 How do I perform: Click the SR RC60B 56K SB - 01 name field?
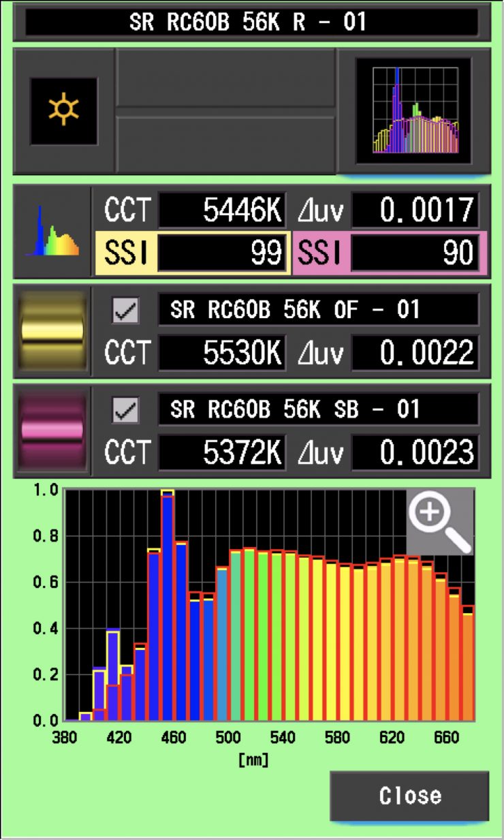317,409
